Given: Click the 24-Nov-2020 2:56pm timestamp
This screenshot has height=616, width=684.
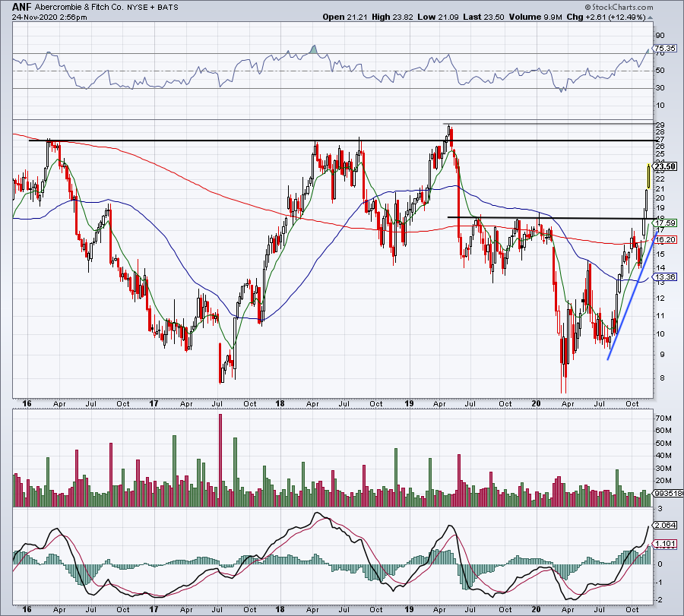Looking at the screenshot, I should pos(49,17).
